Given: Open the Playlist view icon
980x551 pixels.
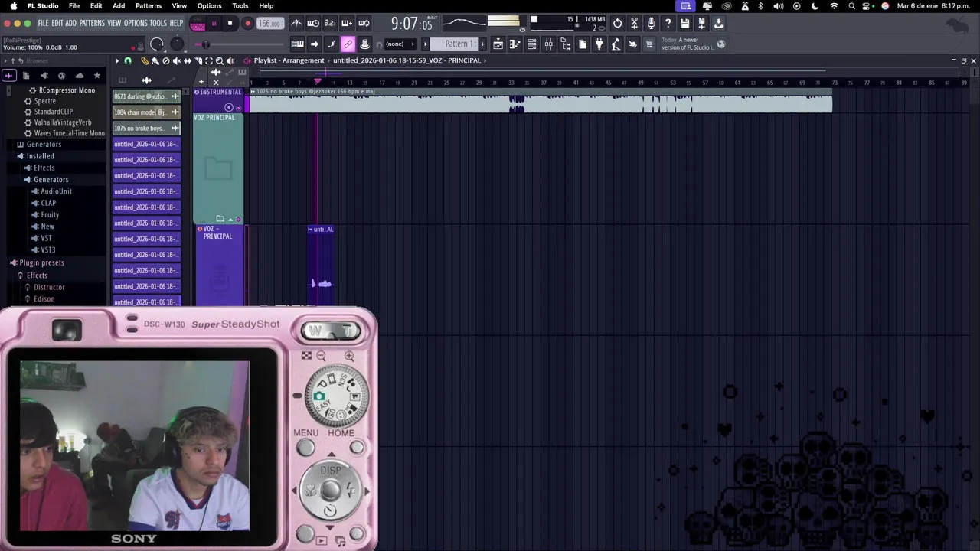Looking at the screenshot, I should point(498,44).
